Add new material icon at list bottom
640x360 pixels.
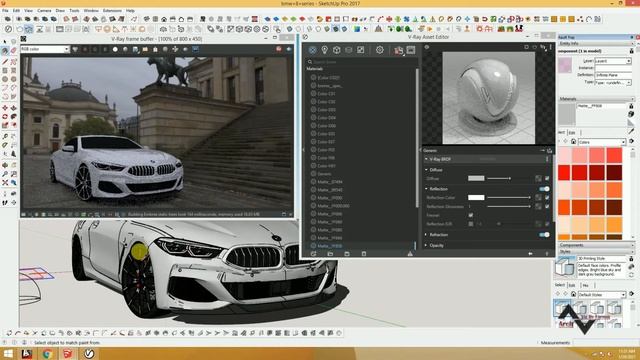[313, 253]
